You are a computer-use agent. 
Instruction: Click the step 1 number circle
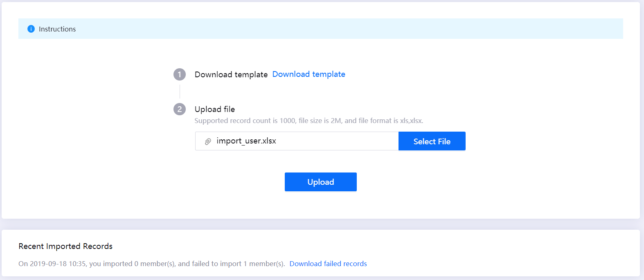[x=180, y=74]
